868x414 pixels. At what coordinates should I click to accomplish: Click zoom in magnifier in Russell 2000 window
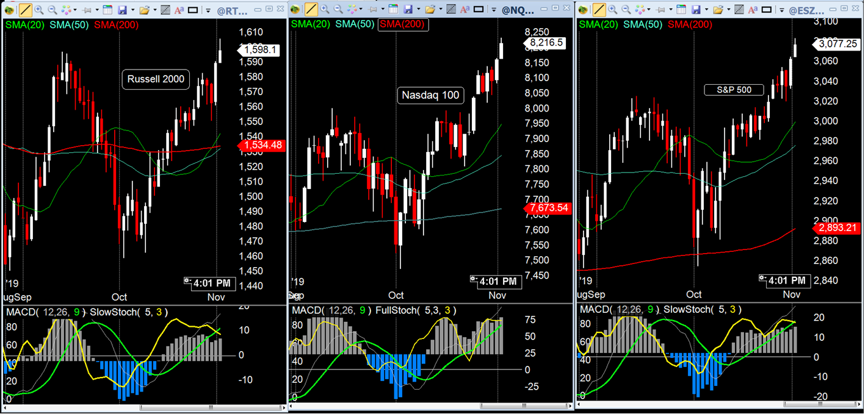coord(38,10)
